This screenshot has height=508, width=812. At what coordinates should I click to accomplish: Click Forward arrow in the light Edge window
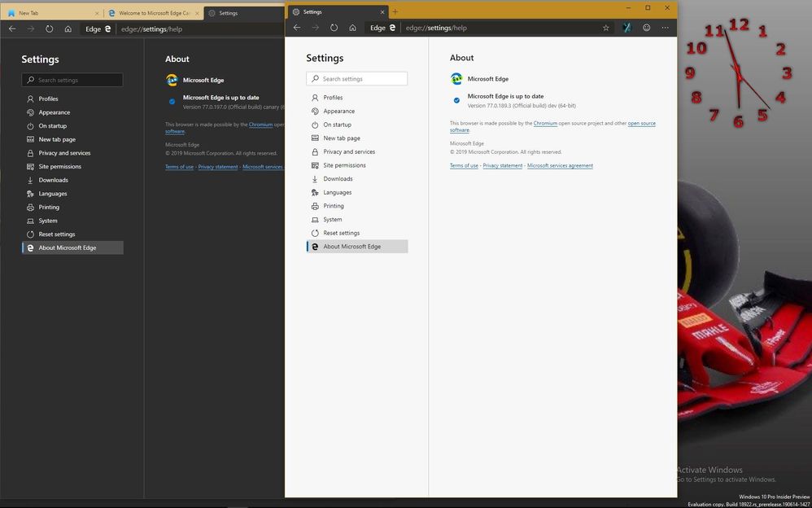click(316, 28)
